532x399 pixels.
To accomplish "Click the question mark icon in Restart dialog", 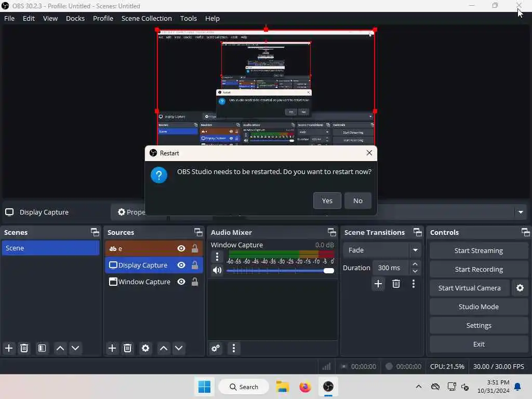I will pos(159,175).
